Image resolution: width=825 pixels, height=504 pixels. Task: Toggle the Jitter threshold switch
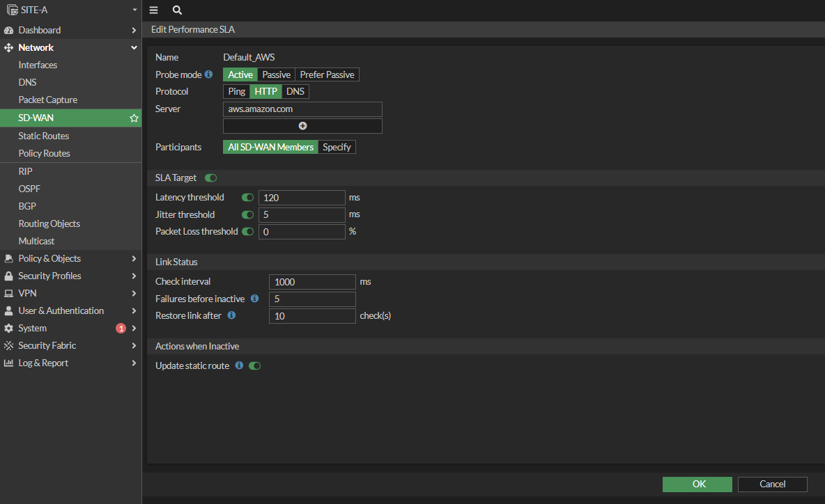[247, 215]
